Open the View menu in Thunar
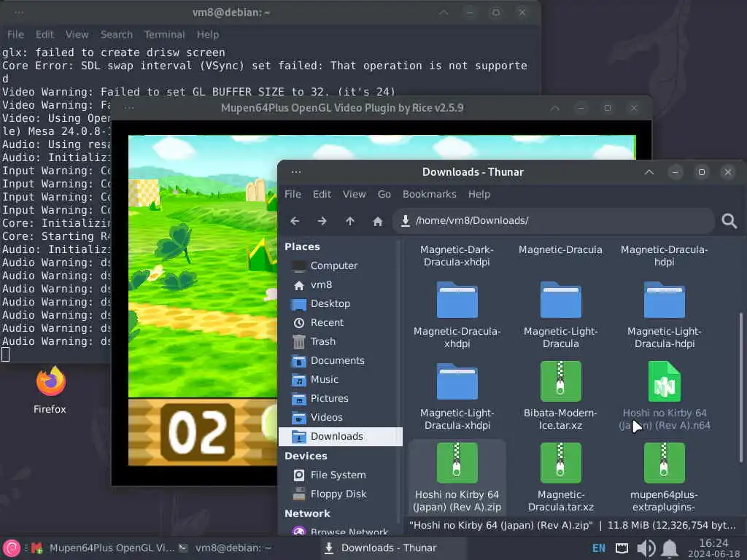The width and height of the screenshot is (747, 560). (354, 194)
